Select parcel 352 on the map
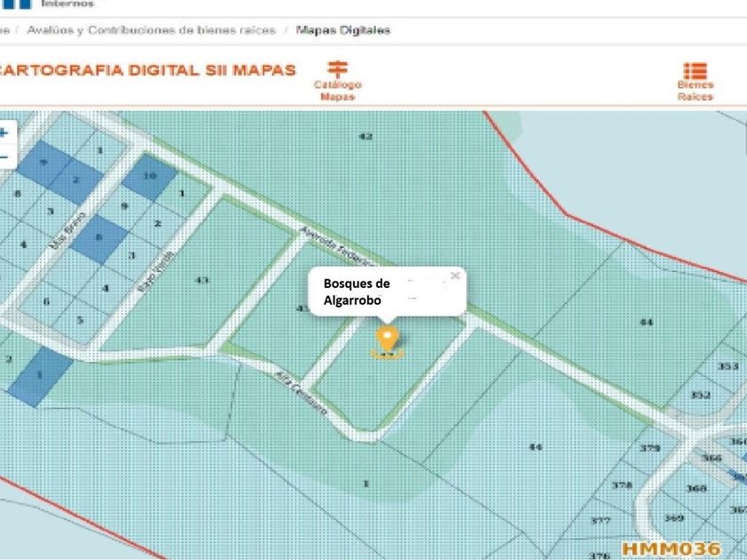 click(x=701, y=395)
